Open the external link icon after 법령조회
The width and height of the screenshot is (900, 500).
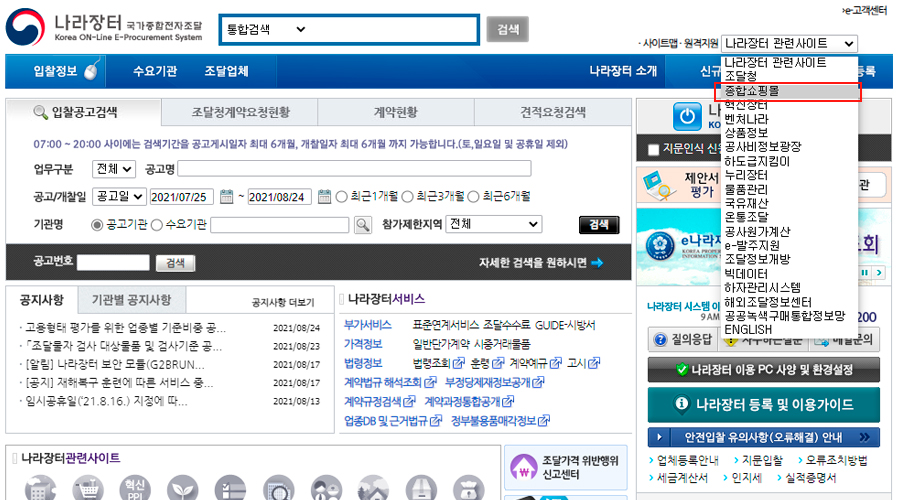coord(459,363)
